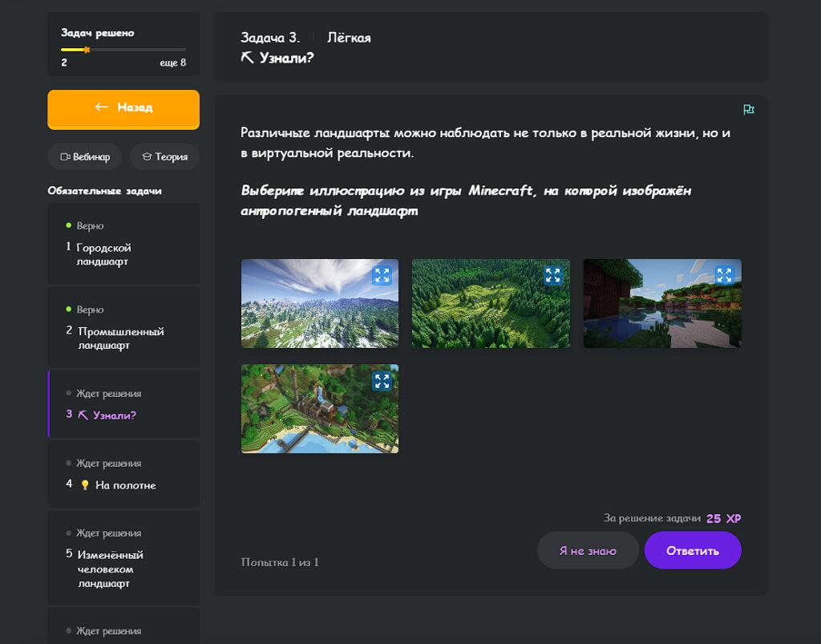Image resolution: width=821 pixels, height=644 pixels.
Task: Open task 2 Промышленный ландшафт
Action: pos(123,327)
